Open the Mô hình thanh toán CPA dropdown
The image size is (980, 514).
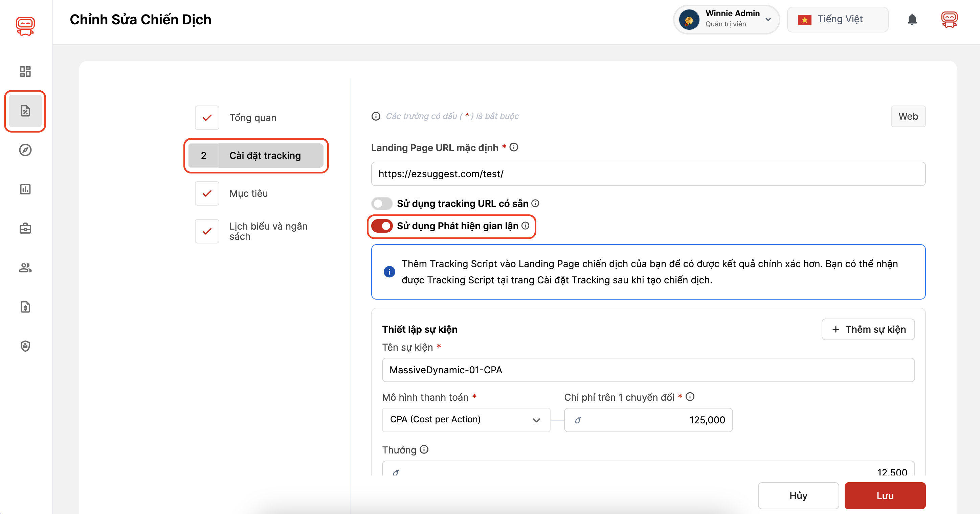[466, 420]
